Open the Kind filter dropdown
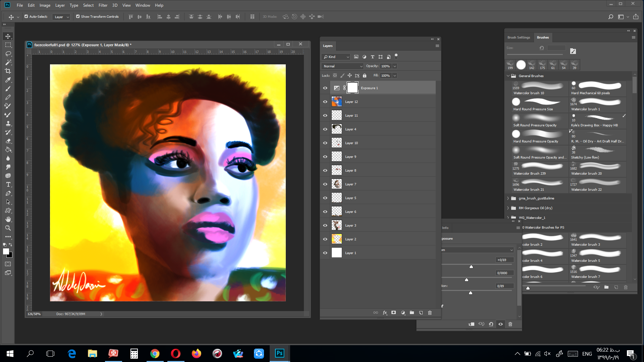Image resolution: width=644 pixels, height=362 pixels. click(x=336, y=57)
